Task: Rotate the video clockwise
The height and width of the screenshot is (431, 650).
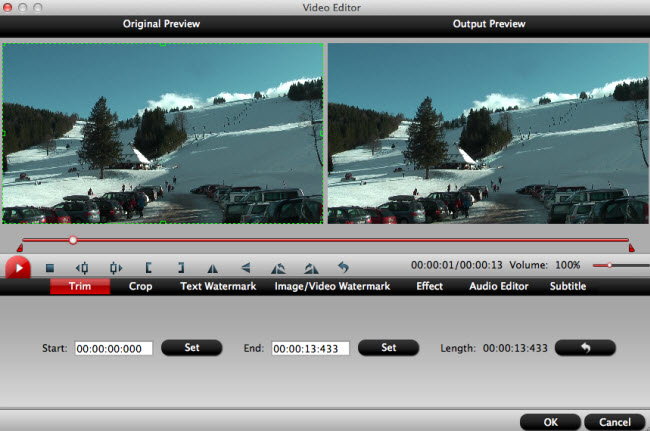Action: [x=311, y=269]
